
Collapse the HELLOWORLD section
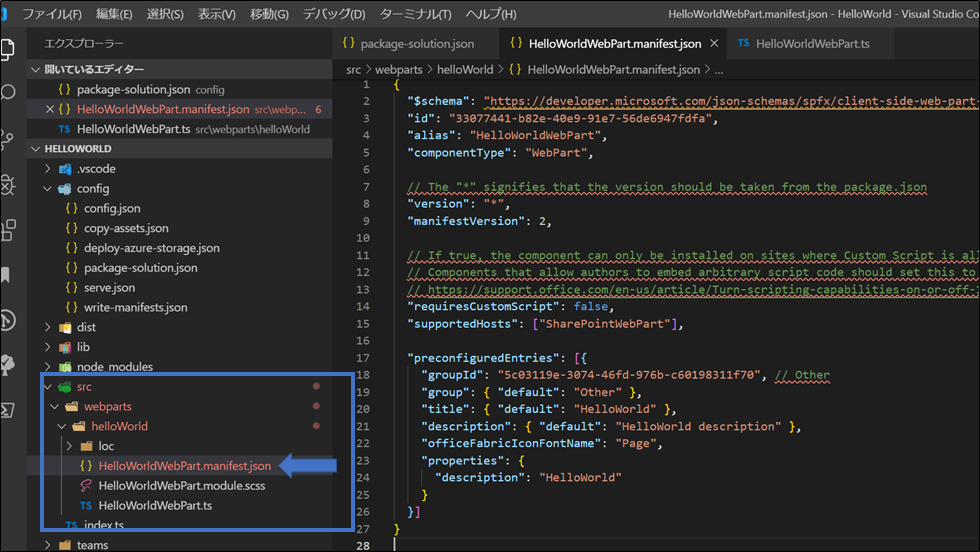36,149
